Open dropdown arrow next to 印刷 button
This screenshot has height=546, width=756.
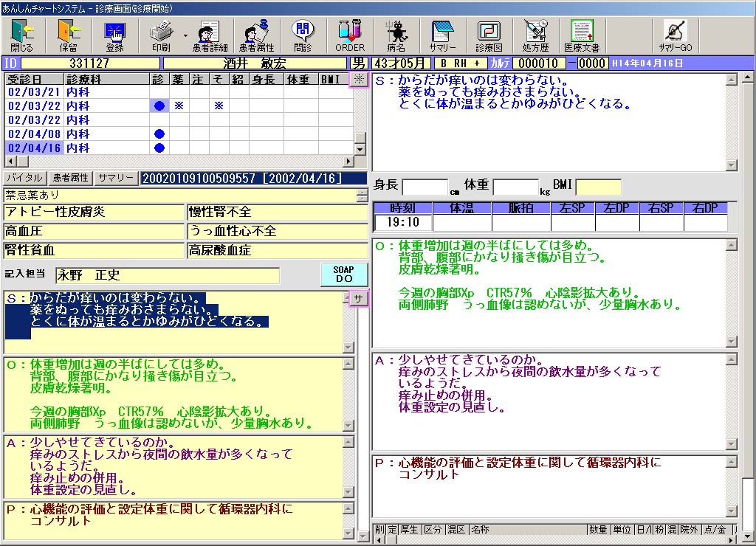click(185, 34)
